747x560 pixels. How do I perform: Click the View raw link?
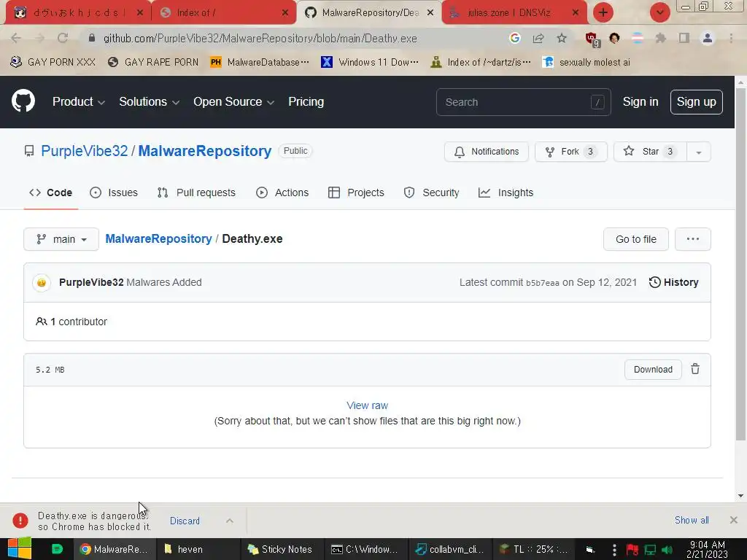(368, 405)
